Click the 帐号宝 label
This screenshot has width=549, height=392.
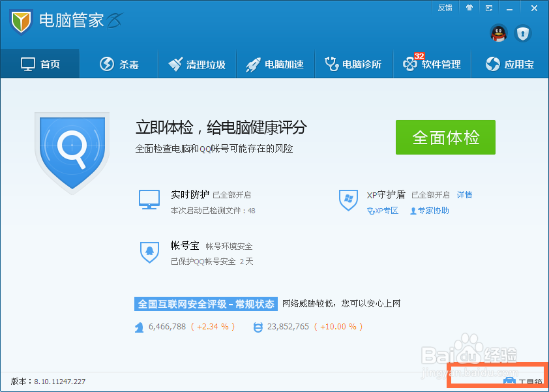pyautogui.click(x=185, y=245)
